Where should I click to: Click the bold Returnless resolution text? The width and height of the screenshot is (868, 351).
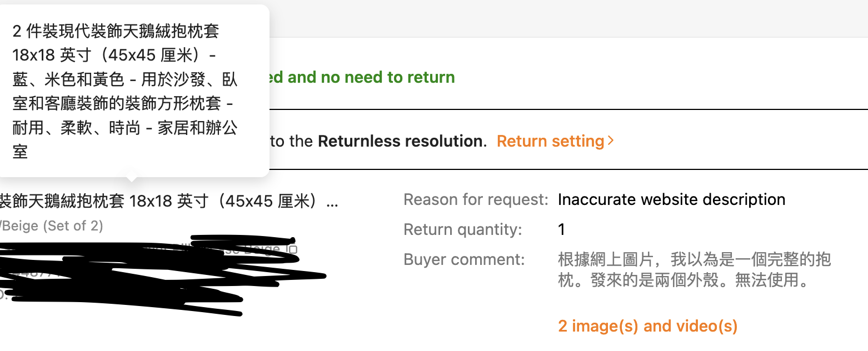400,141
